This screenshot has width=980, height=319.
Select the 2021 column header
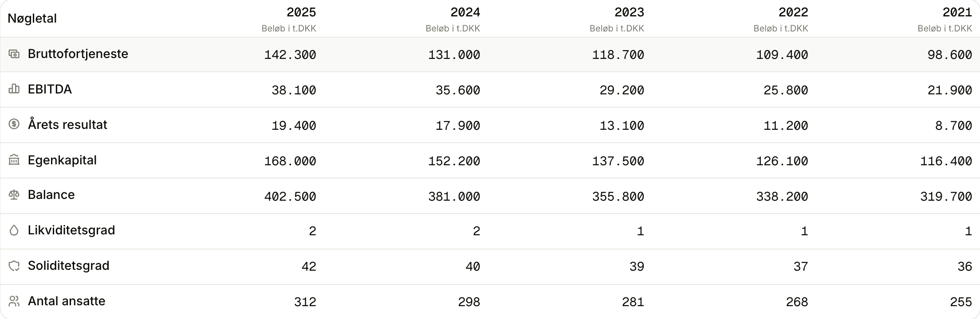tap(957, 12)
